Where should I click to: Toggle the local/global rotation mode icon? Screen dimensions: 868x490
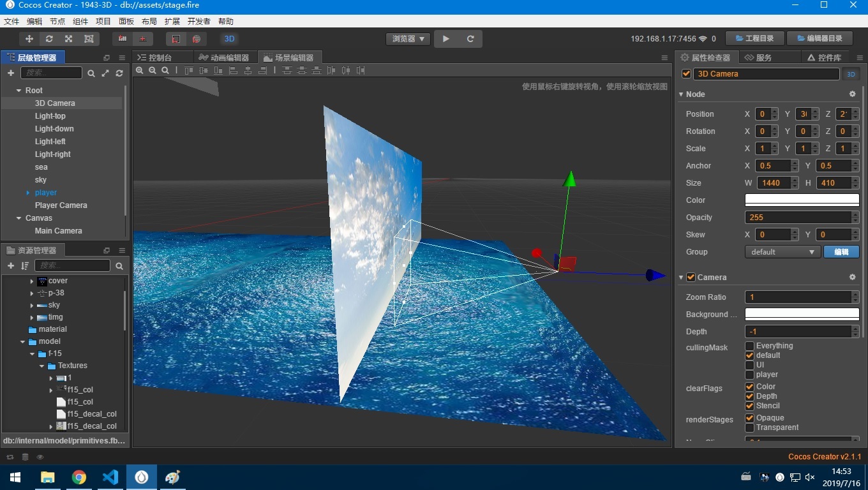pyautogui.click(x=142, y=39)
